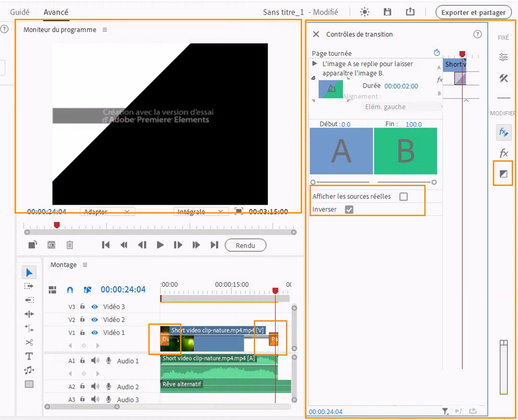The image size is (518, 420).
Task: Click the timeline timecode 00:00:24:04
Action: pyautogui.click(x=123, y=290)
